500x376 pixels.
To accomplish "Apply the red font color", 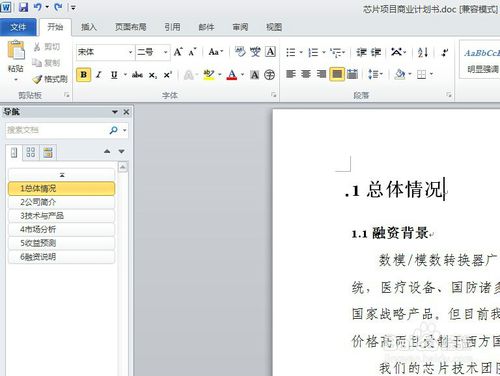I will point(232,75).
